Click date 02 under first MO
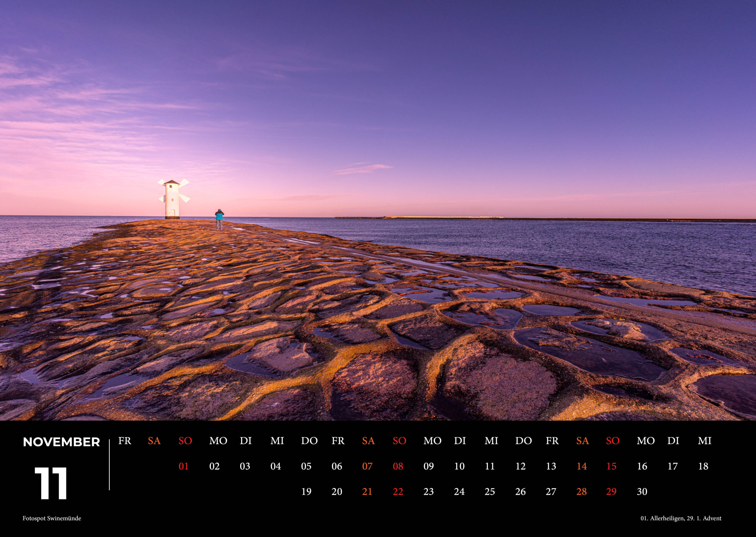The height and width of the screenshot is (537, 756). [214, 466]
